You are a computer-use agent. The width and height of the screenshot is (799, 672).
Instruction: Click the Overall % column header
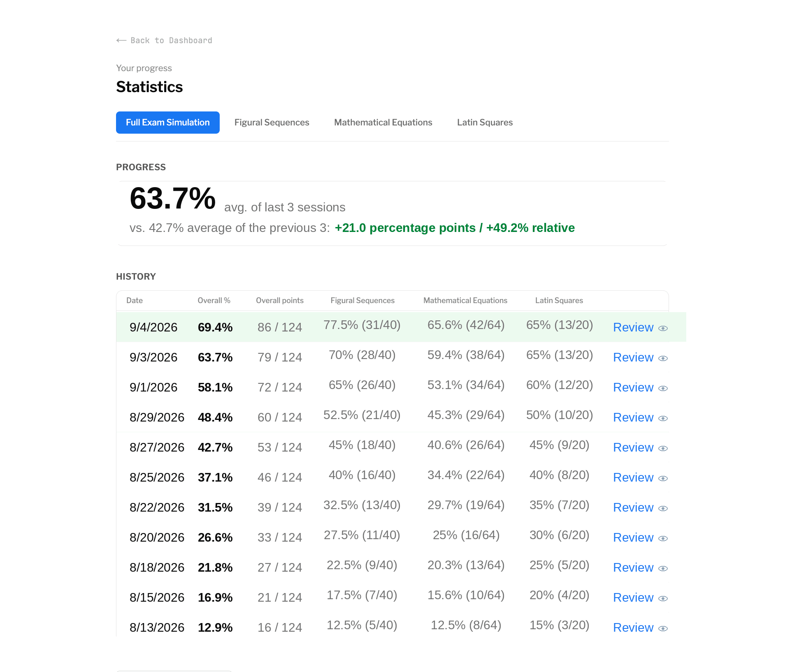tap(214, 301)
